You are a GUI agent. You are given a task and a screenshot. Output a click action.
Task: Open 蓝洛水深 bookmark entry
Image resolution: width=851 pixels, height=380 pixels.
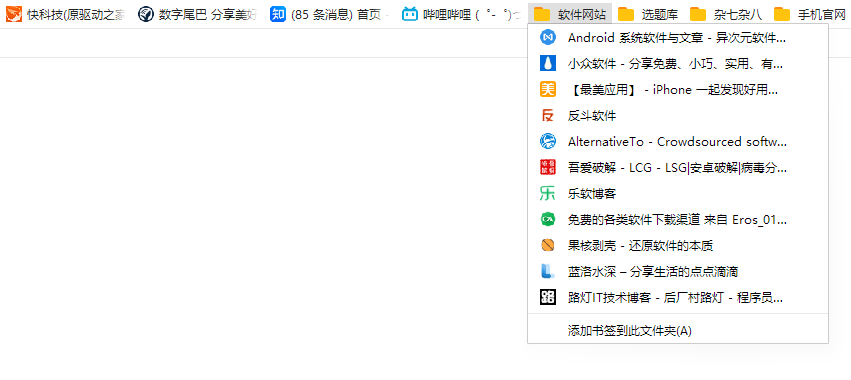[x=678, y=272]
